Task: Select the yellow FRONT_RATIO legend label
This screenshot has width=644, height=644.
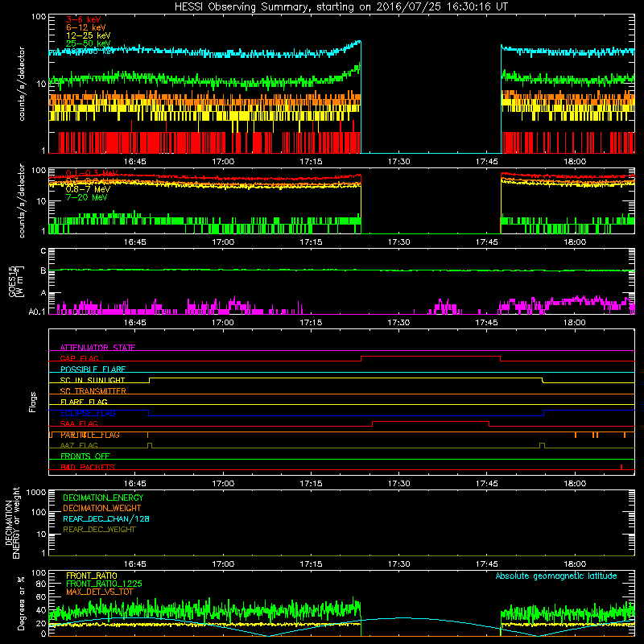Action: pos(92,576)
